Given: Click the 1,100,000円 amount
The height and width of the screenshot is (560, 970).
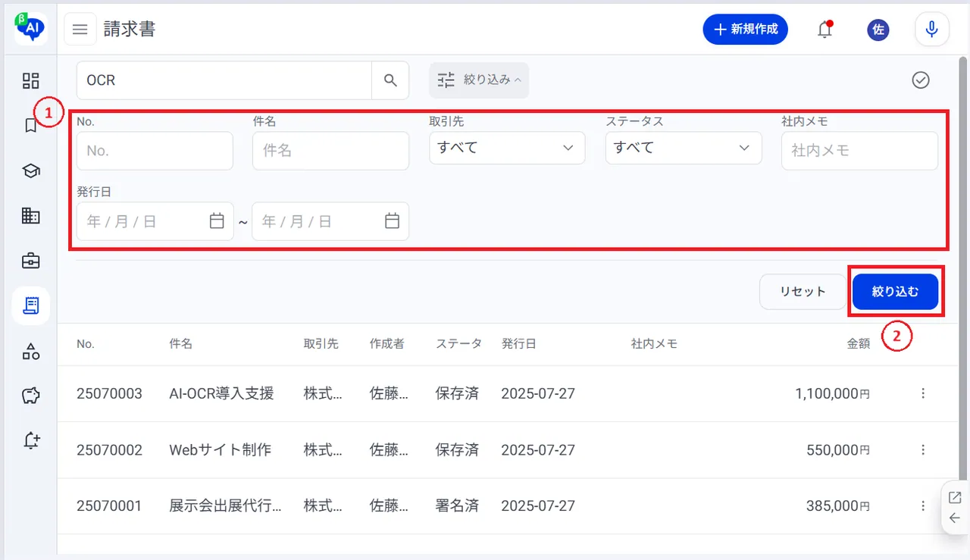Looking at the screenshot, I should click(833, 394).
